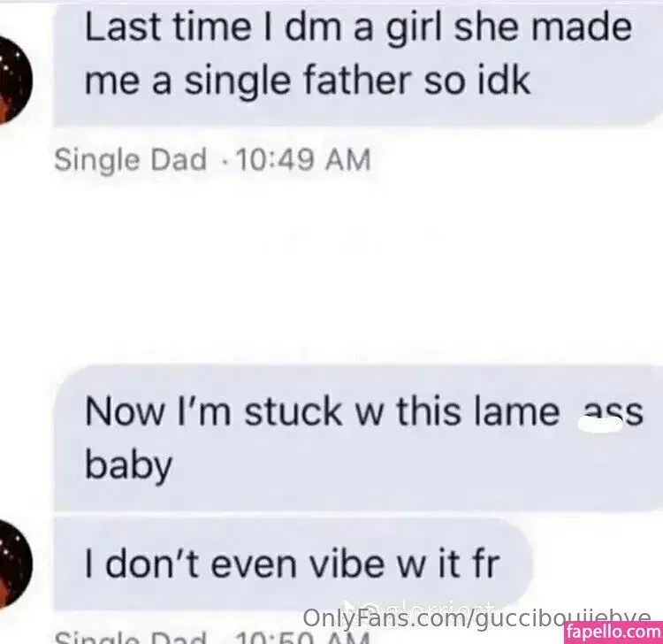Click the cut-off 'Single Dad' label at bottom
This screenshot has height=644, width=663.
coord(130,637)
